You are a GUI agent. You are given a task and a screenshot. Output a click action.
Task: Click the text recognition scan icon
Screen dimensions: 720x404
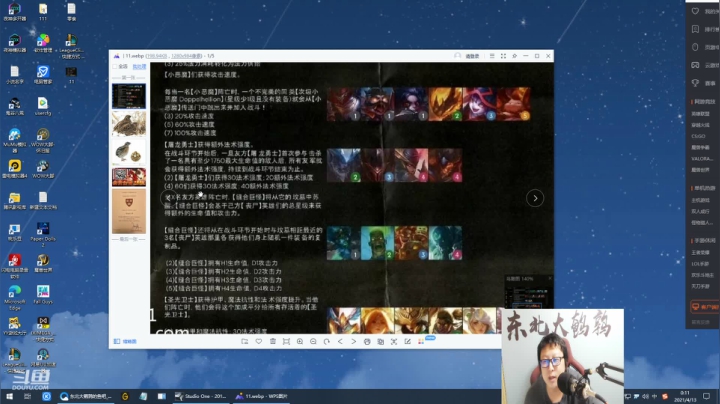click(x=394, y=341)
